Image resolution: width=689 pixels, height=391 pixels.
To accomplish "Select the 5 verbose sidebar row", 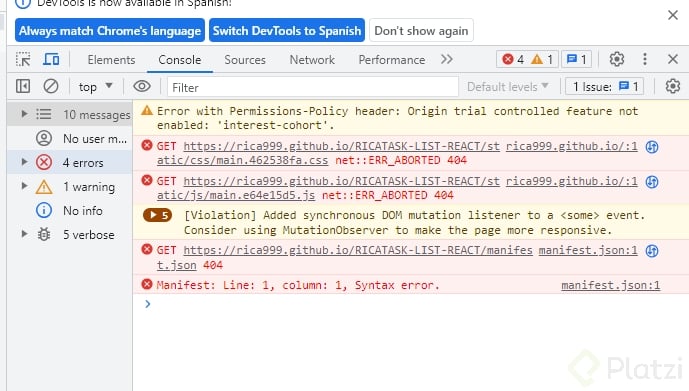I will point(70,235).
